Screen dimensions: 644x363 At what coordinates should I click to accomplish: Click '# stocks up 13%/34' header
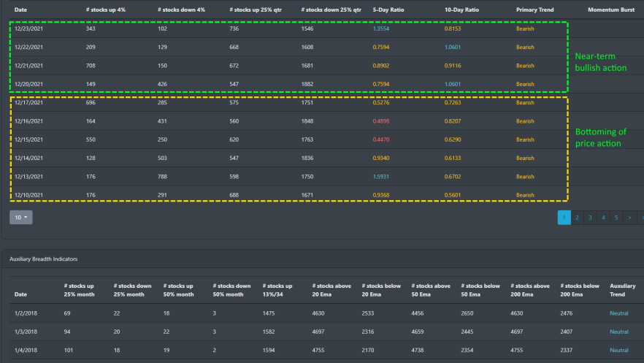point(277,290)
